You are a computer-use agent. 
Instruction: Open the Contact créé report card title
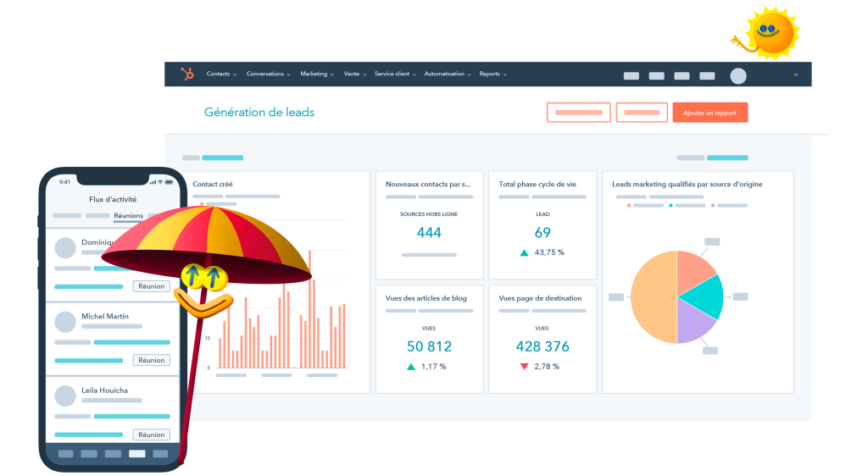point(213,184)
